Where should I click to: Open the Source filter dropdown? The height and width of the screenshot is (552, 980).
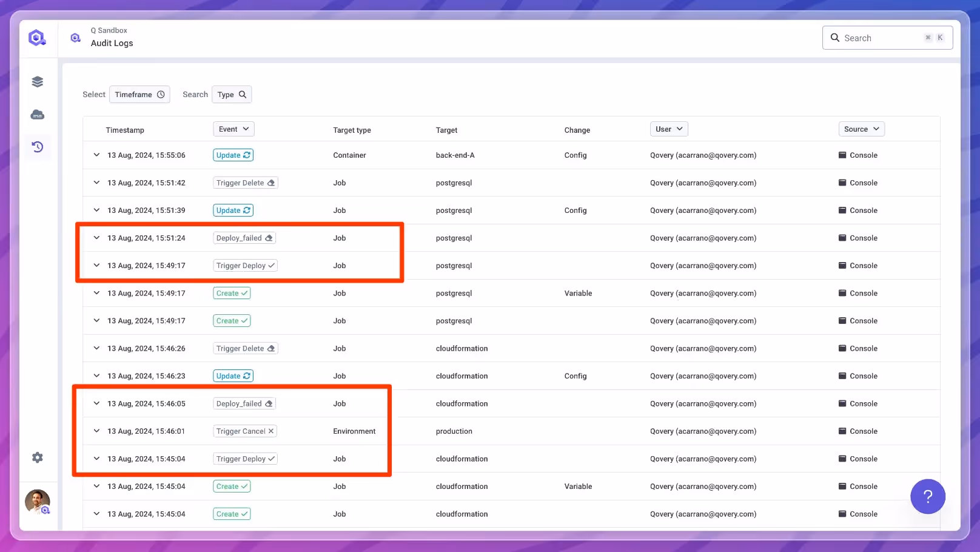[861, 129]
